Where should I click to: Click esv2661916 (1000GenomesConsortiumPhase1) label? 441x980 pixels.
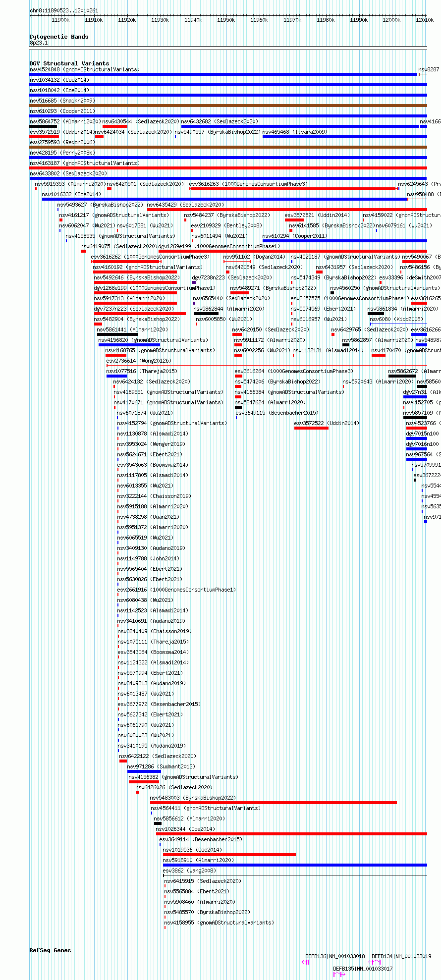click(x=176, y=590)
